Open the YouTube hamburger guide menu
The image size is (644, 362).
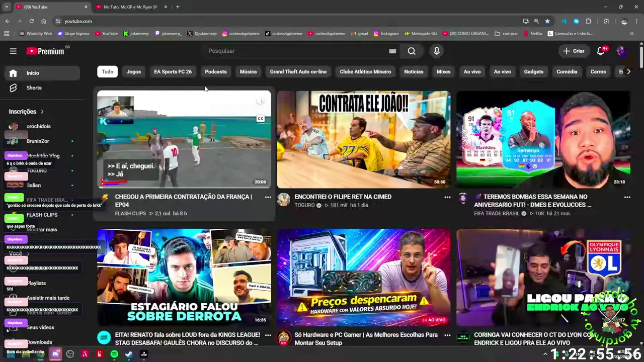[13, 51]
